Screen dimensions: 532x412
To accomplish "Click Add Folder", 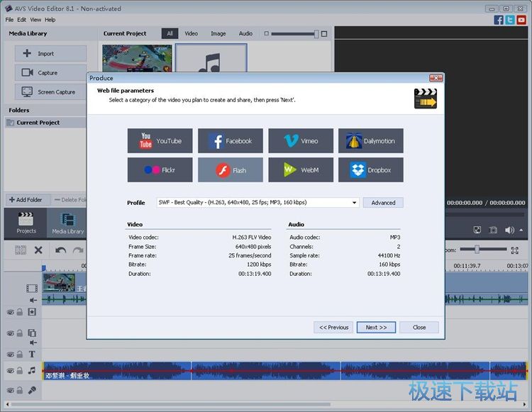I will [26, 200].
